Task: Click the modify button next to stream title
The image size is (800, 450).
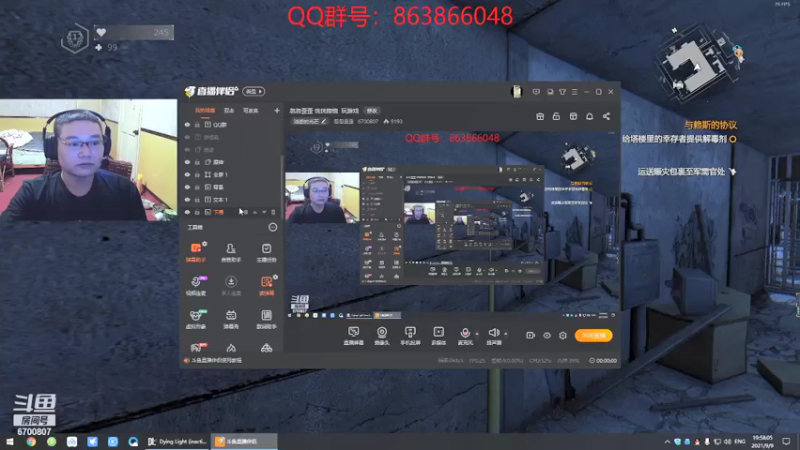Action: pos(372,111)
